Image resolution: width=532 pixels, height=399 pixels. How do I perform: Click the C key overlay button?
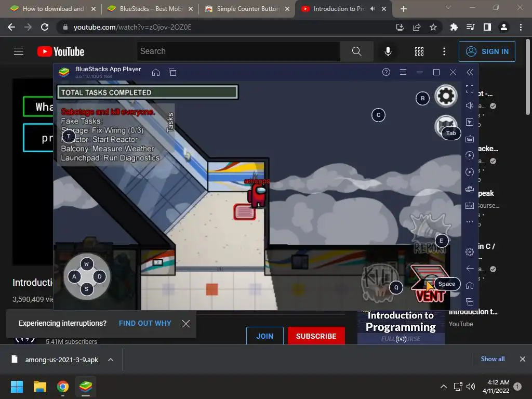(378, 115)
